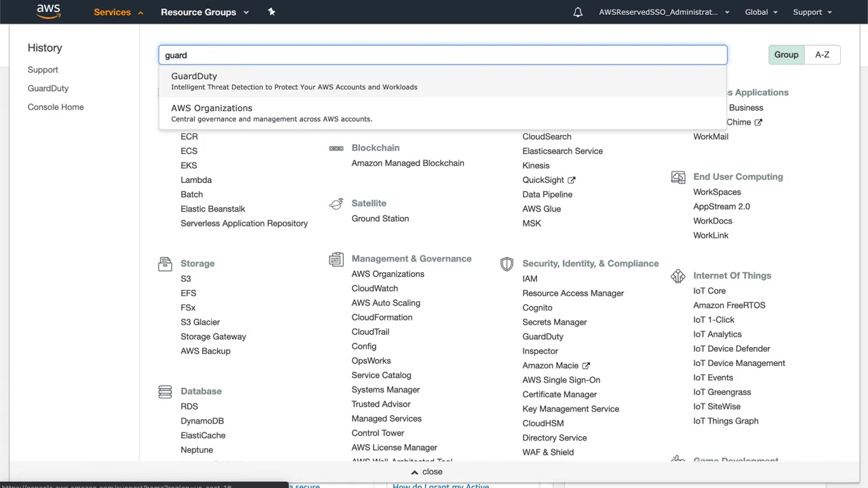Click the Internet Of Things icon
The width and height of the screenshot is (868, 488).
[x=677, y=276]
